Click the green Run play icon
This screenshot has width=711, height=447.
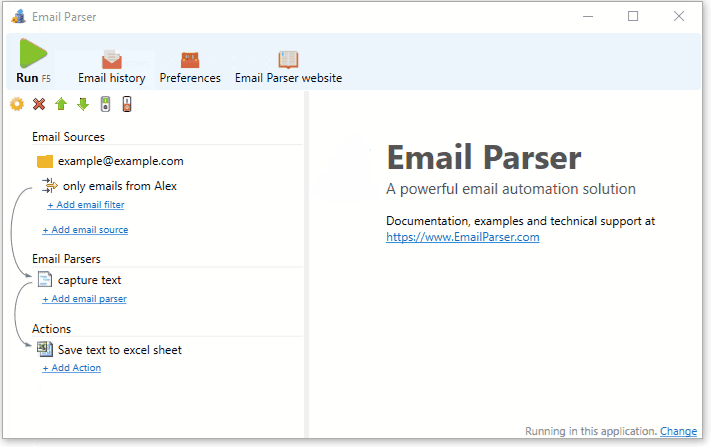click(x=33, y=53)
